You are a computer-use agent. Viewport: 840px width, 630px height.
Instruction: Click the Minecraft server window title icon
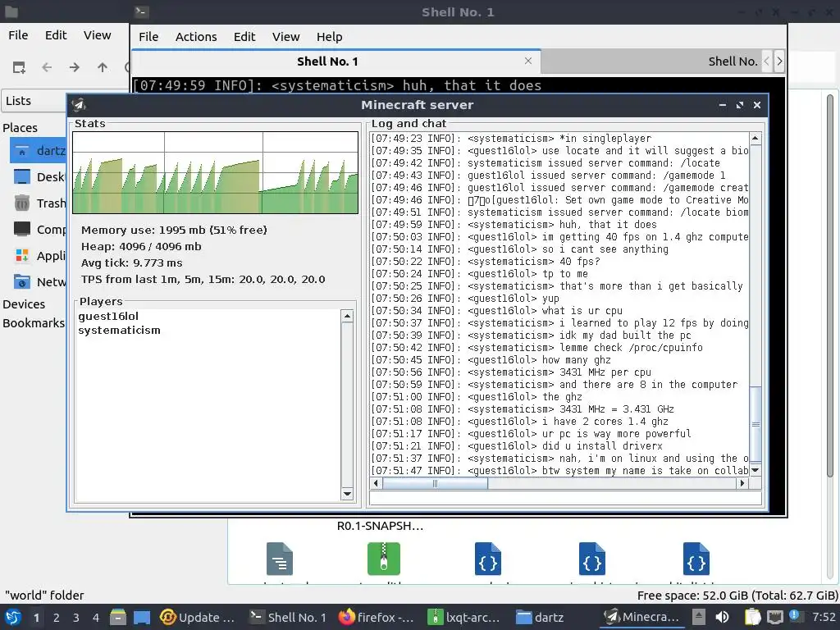pyautogui.click(x=80, y=105)
